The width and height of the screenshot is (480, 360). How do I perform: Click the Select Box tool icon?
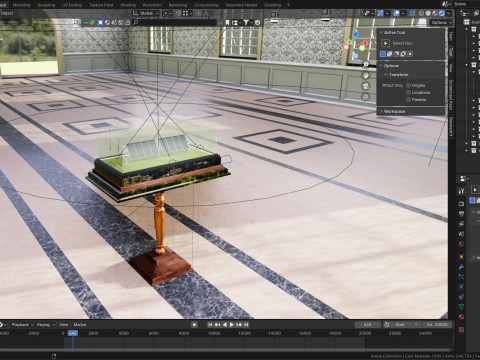(x=386, y=43)
